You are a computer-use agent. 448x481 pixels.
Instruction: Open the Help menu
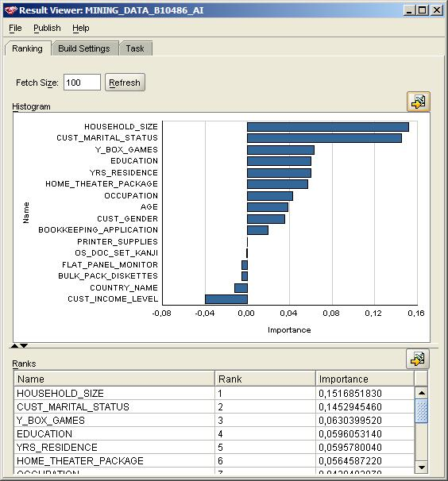(81, 29)
